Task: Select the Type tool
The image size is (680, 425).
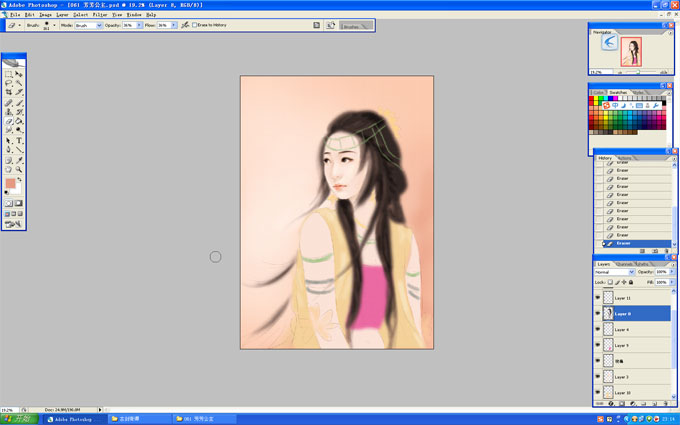Action: [19, 141]
